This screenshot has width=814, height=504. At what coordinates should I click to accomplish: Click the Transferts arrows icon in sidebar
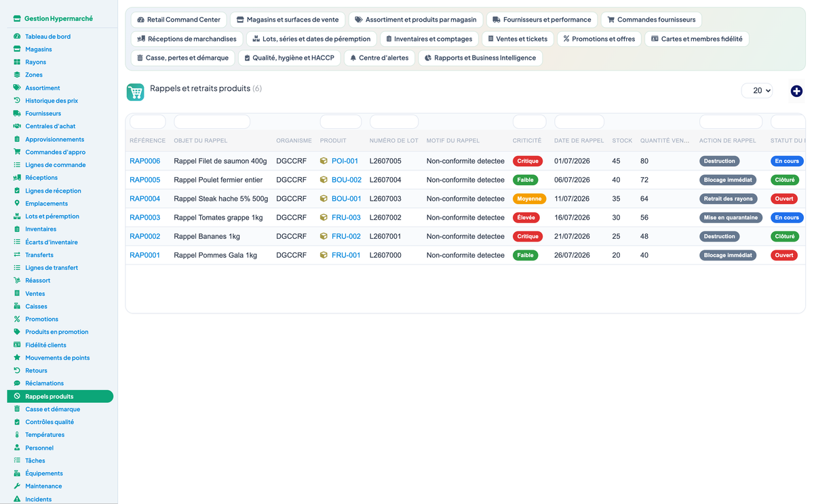click(x=17, y=255)
